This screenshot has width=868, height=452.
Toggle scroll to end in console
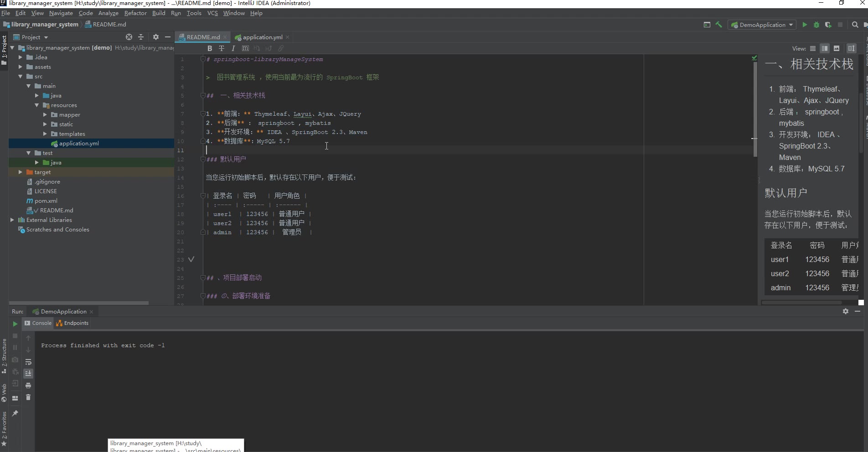pos(28,374)
